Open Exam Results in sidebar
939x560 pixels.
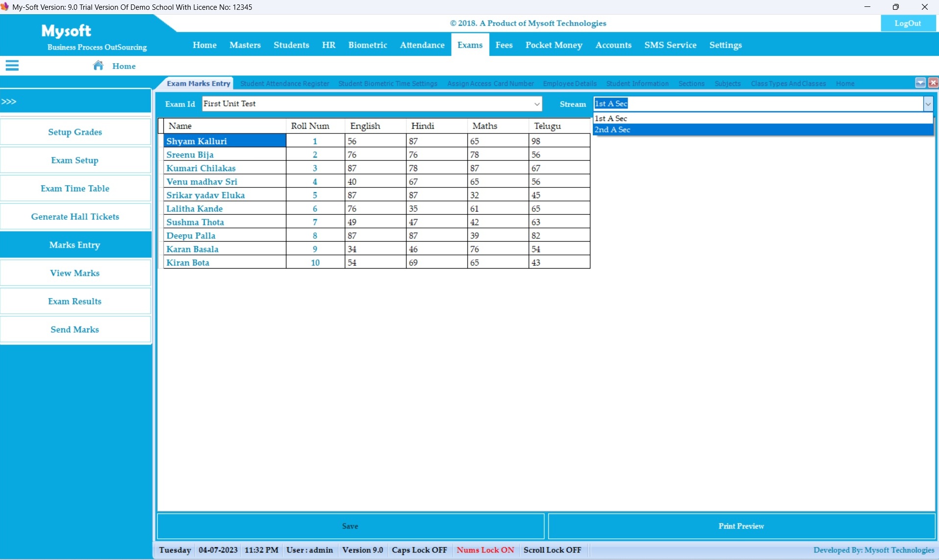[x=75, y=302]
